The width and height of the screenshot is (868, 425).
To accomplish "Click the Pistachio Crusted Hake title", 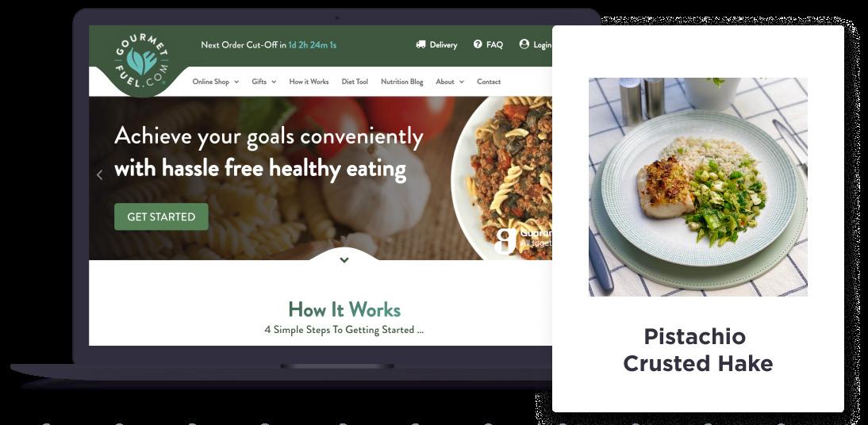I will (x=697, y=350).
